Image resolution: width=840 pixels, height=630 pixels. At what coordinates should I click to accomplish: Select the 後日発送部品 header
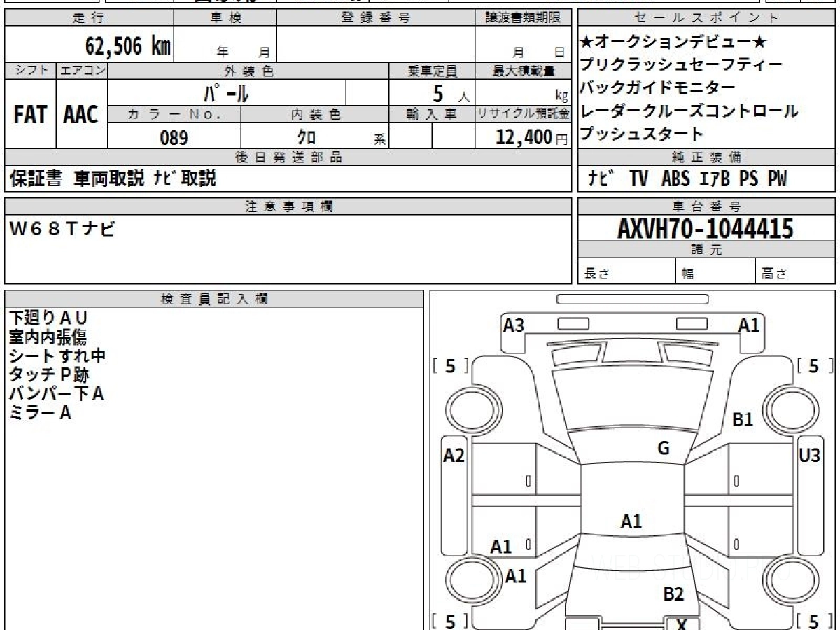(x=288, y=157)
